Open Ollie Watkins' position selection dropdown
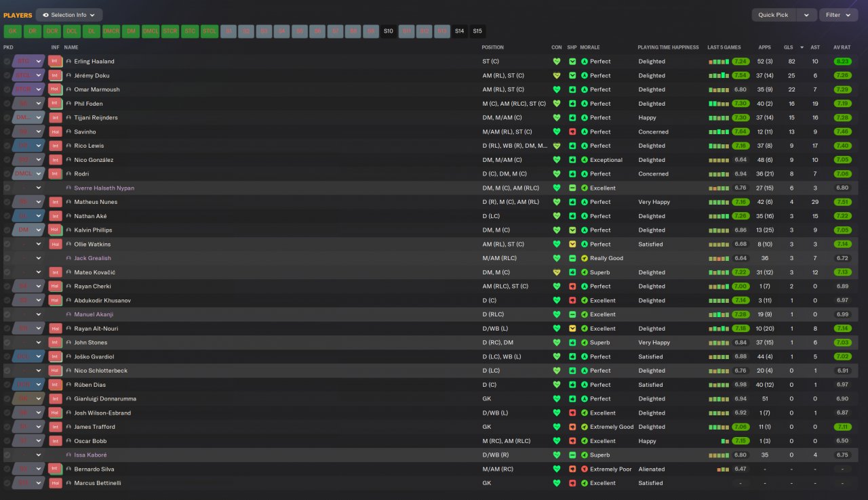Viewport: 868px width, 500px height. tap(39, 245)
